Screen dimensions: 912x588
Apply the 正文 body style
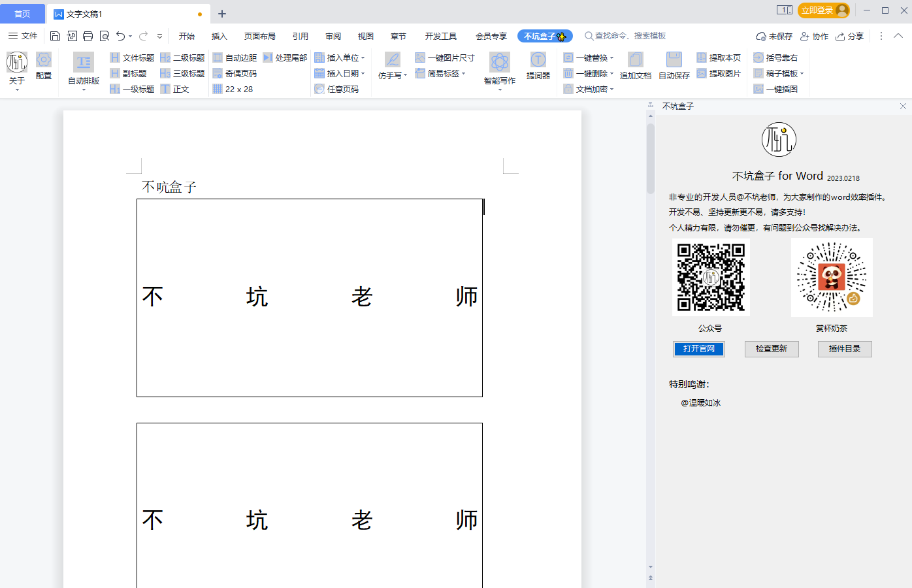(x=174, y=89)
